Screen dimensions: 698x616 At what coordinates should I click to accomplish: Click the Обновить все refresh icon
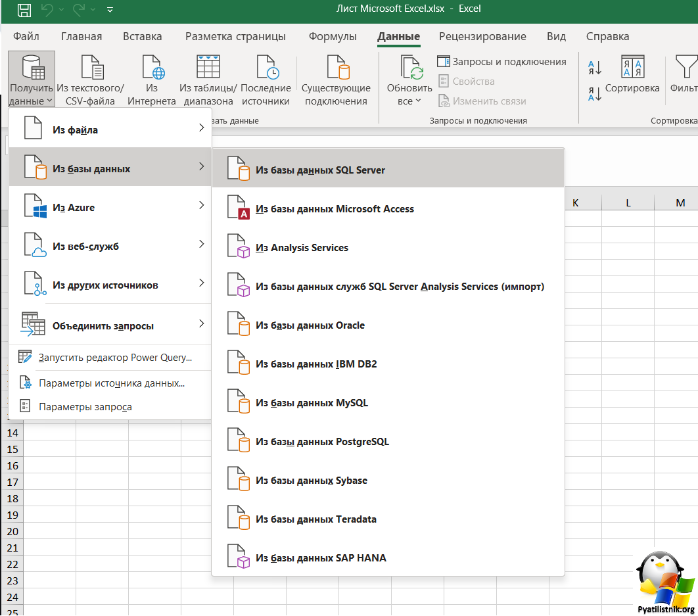411,67
